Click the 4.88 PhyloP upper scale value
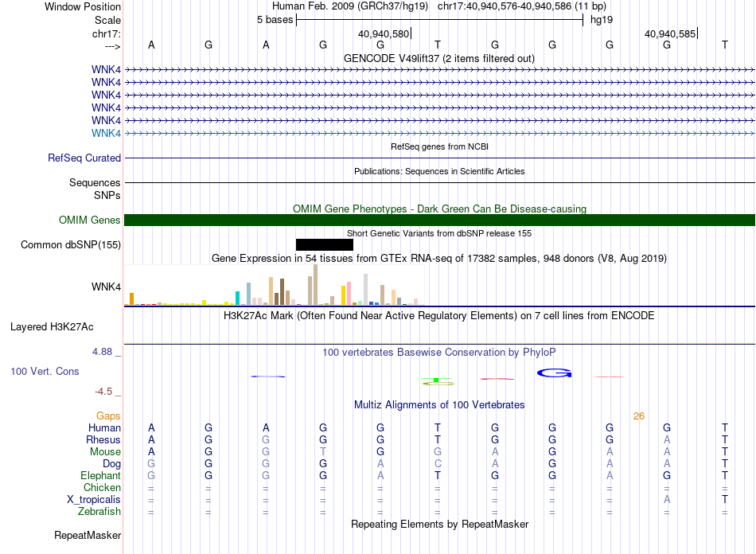Screen dimensions: 756x554 tap(102, 352)
